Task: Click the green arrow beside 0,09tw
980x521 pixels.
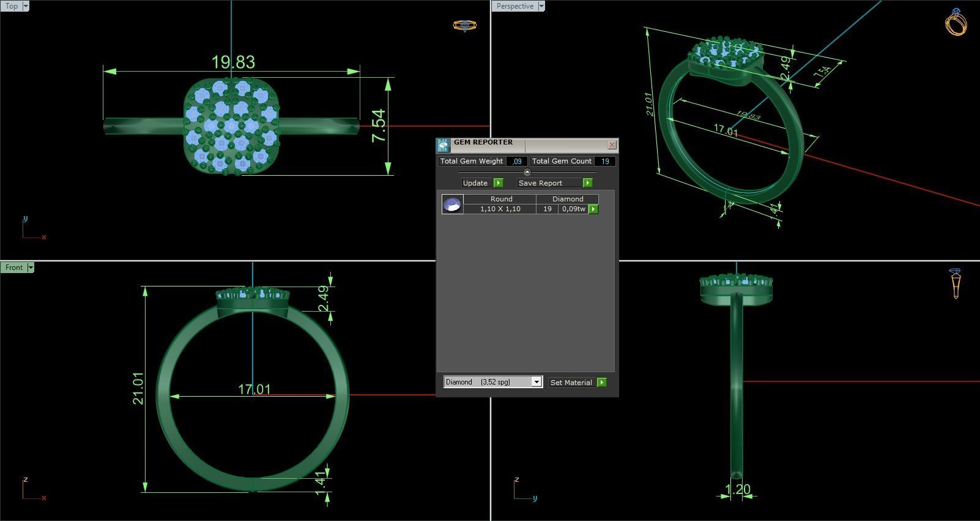Action: coord(593,209)
